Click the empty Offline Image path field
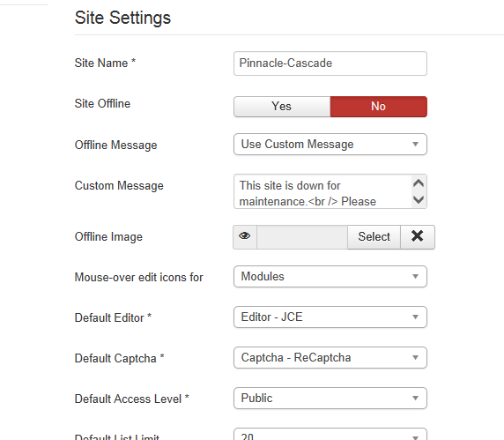The width and height of the screenshot is (504, 440). click(302, 236)
